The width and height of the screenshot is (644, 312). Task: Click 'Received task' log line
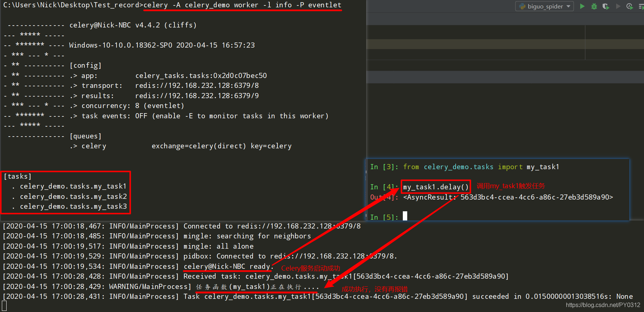coord(256,276)
